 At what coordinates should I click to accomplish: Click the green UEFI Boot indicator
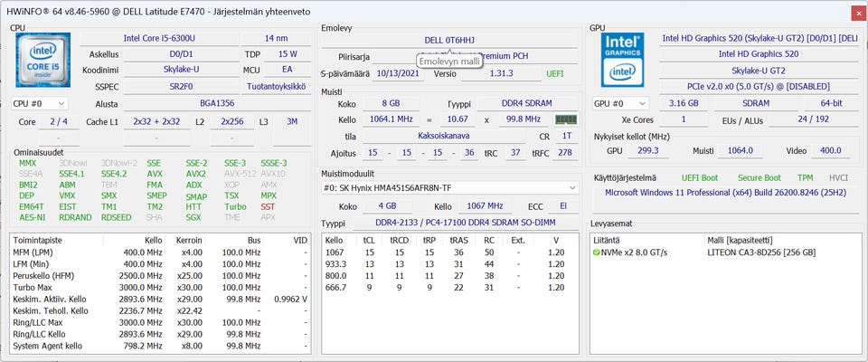pyautogui.click(x=700, y=178)
